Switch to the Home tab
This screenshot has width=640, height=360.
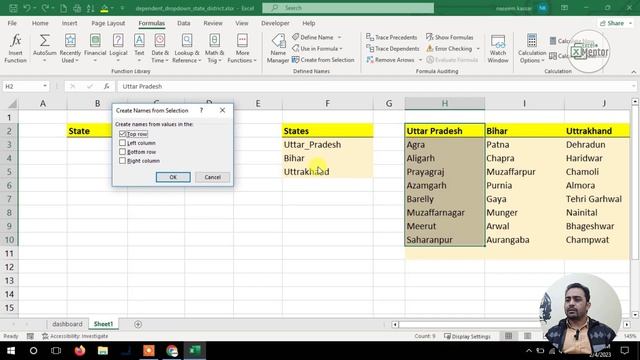tap(40, 23)
